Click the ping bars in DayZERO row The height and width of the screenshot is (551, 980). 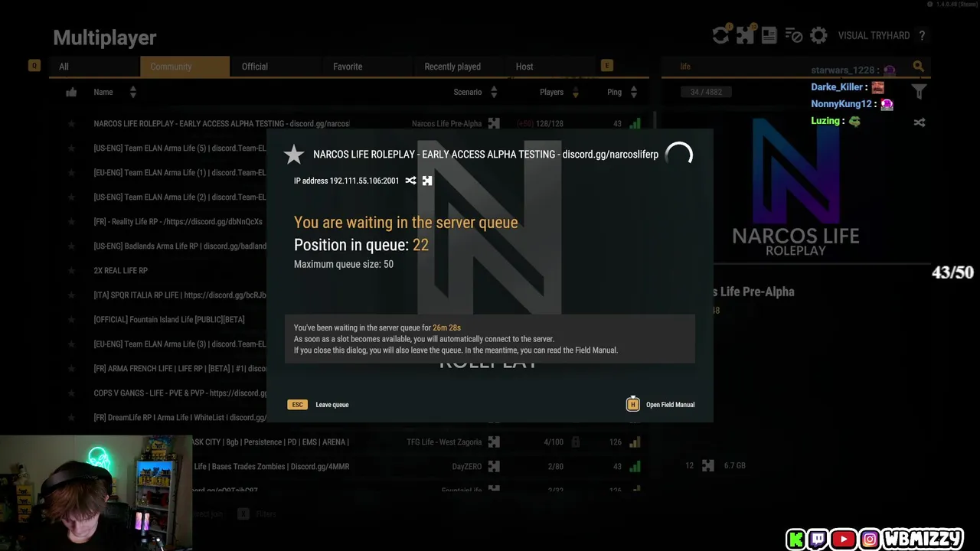[x=635, y=466]
